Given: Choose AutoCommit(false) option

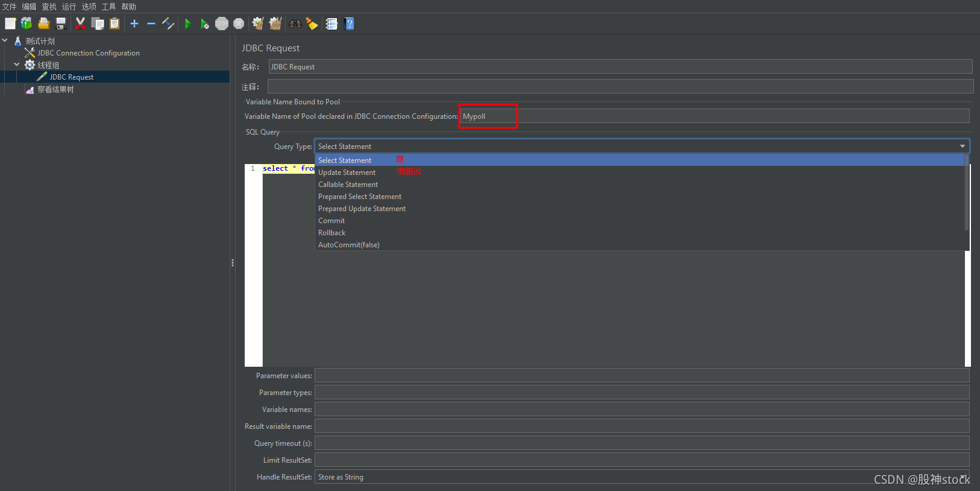Looking at the screenshot, I should tap(639, 244).
